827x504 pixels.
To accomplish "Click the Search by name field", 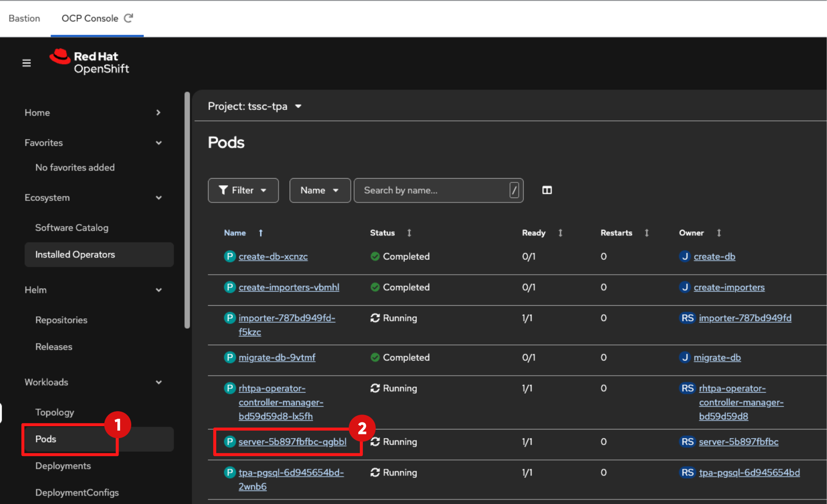I will (x=433, y=190).
